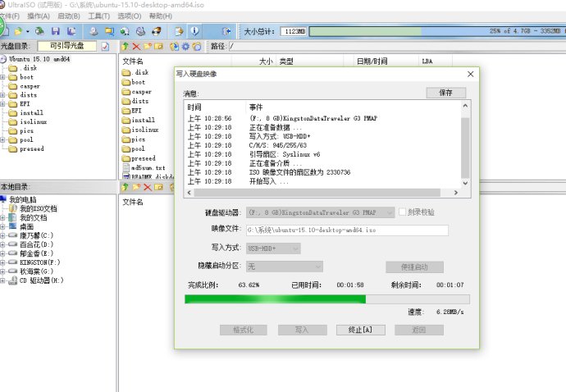The image size is (566, 392).
Task: Click the Compress ISO toolbar icon
Action: tap(109, 31)
